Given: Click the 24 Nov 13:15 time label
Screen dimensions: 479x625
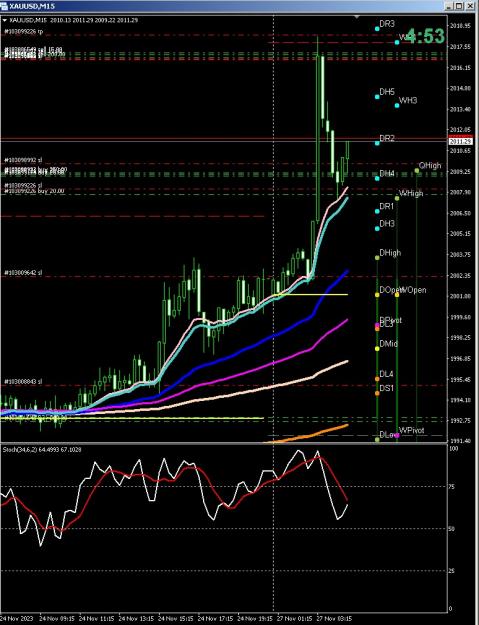Looking at the screenshot, I should (135, 619).
